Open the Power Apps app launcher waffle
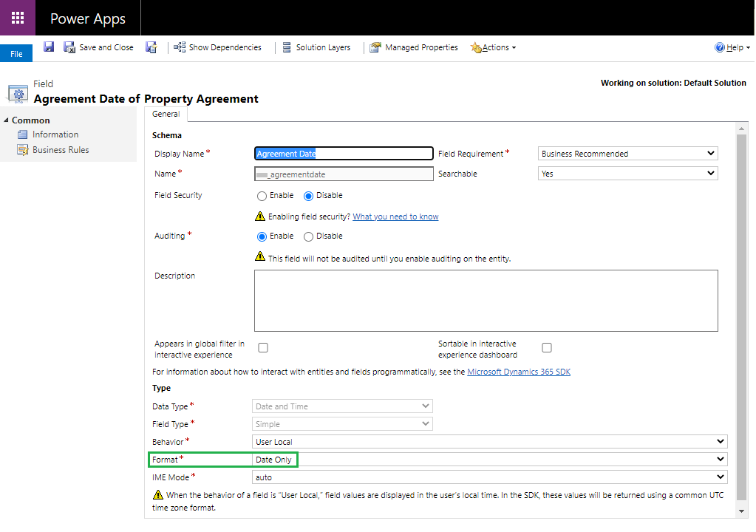This screenshot has width=756, height=532. 18,18
